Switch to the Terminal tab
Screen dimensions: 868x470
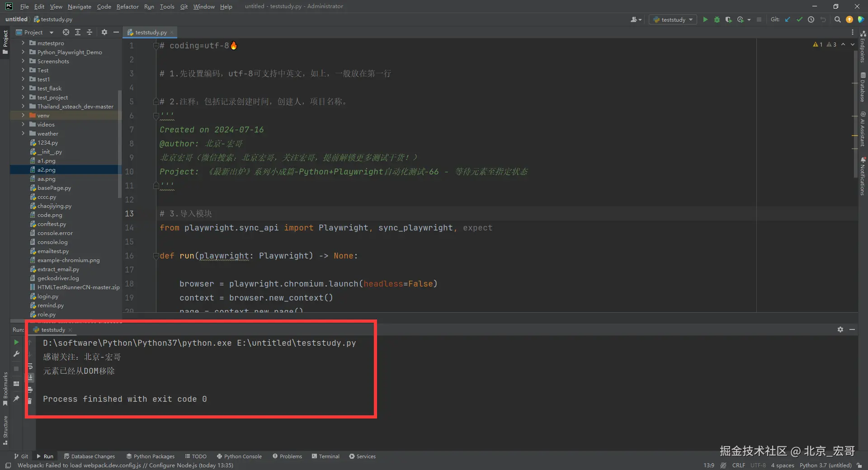coord(325,456)
